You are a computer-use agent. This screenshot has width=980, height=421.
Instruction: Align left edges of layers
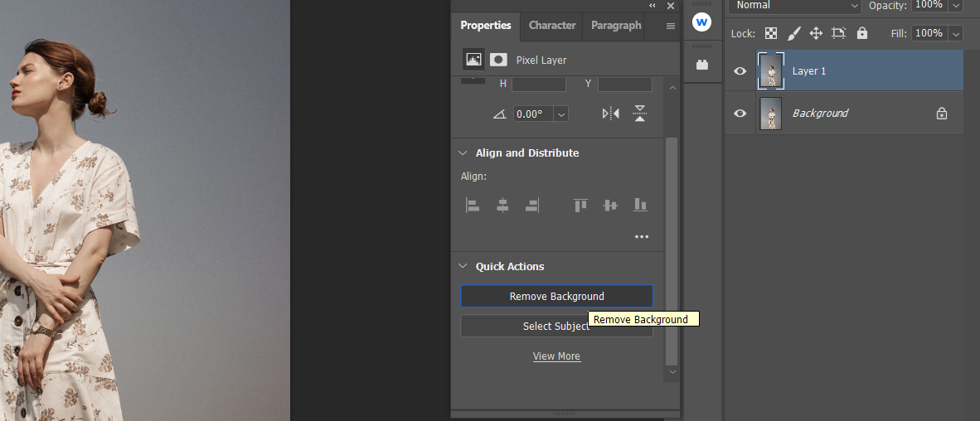pyautogui.click(x=473, y=205)
